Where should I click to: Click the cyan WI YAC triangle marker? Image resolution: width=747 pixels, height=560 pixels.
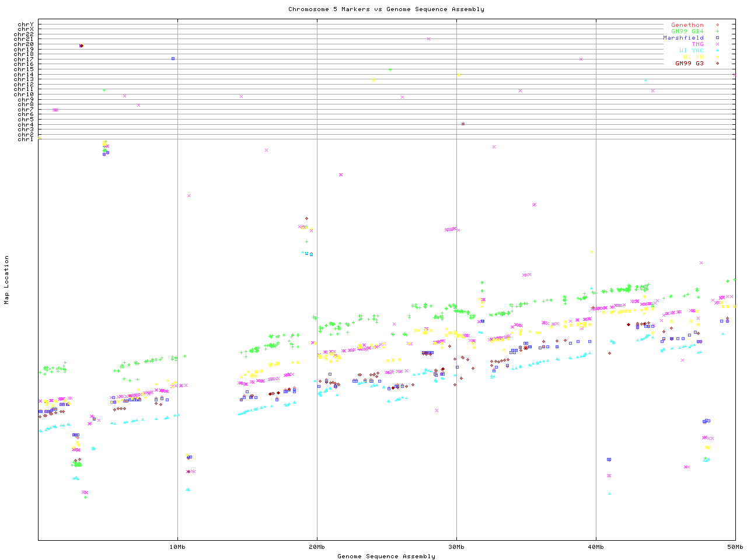pyautogui.click(x=717, y=51)
